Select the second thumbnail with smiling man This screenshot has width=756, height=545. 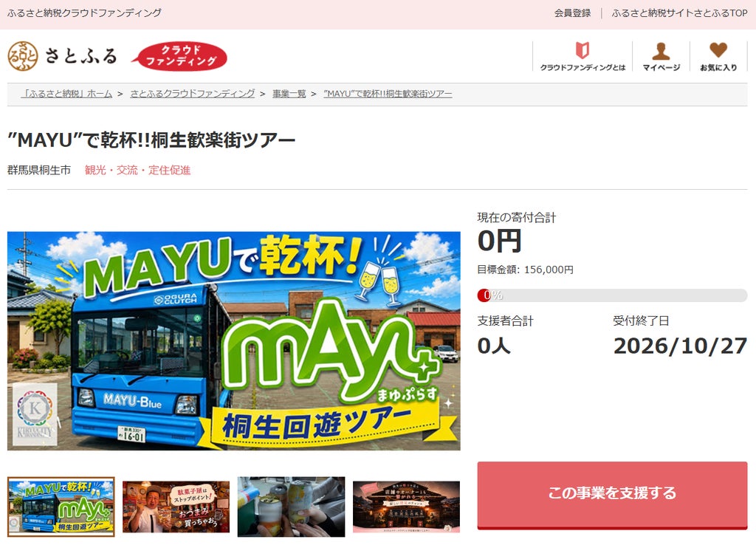click(176, 507)
